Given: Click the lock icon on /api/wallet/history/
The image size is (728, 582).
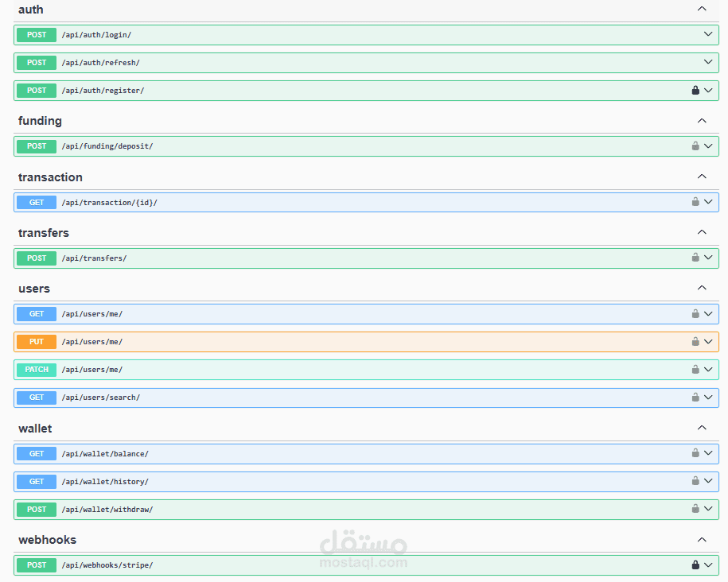Looking at the screenshot, I should point(695,481).
